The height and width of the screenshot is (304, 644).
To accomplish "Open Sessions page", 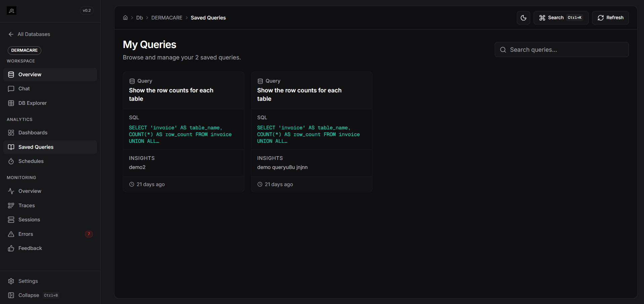I will [x=50, y=220].
